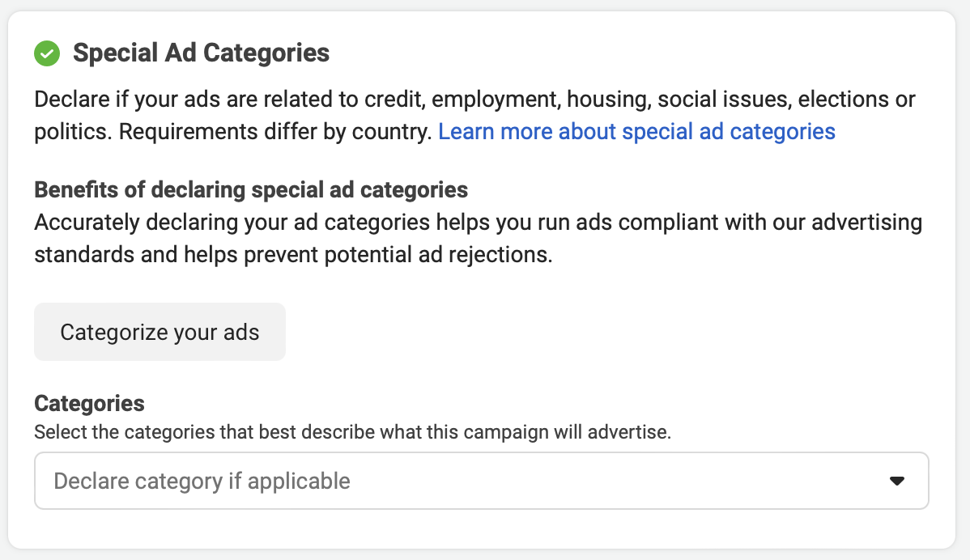Click the Categorize your ads button
This screenshot has width=970, height=560.
160,332
